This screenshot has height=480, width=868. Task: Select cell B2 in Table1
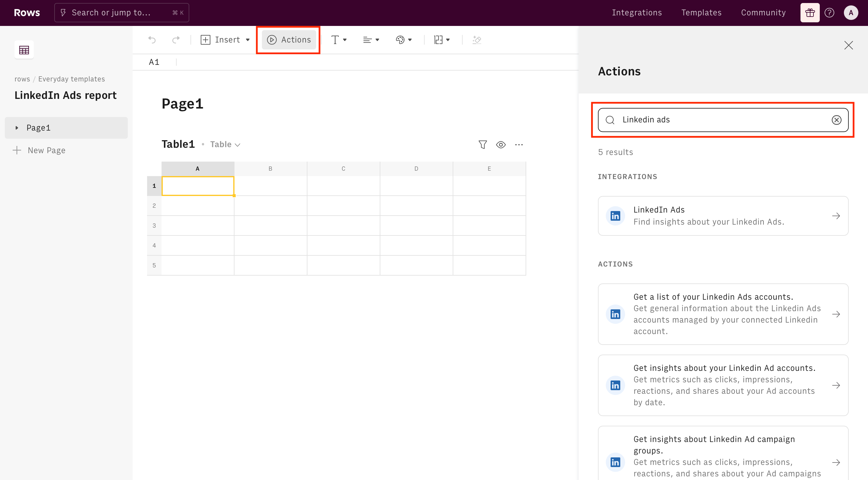coord(270,206)
